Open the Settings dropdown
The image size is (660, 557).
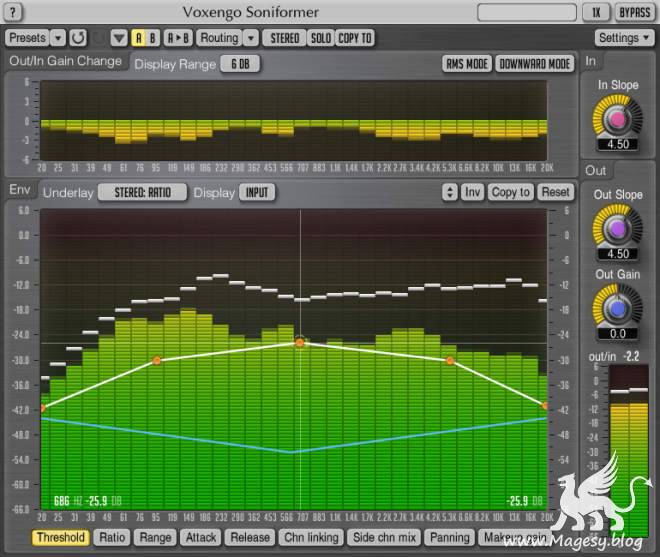(x=624, y=38)
